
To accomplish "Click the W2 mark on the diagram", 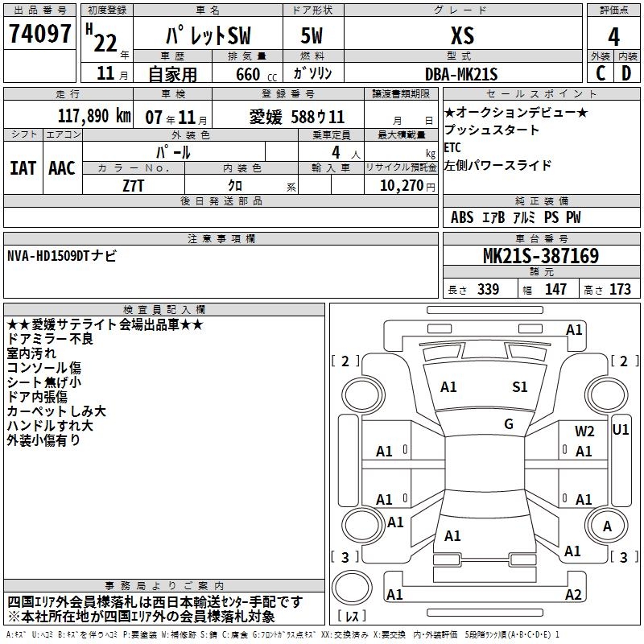I will 584,431.
